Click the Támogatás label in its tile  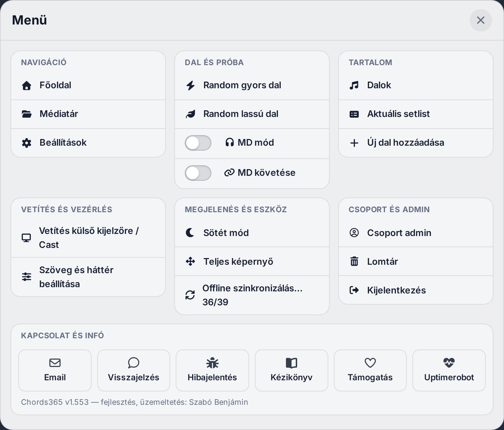370,377
